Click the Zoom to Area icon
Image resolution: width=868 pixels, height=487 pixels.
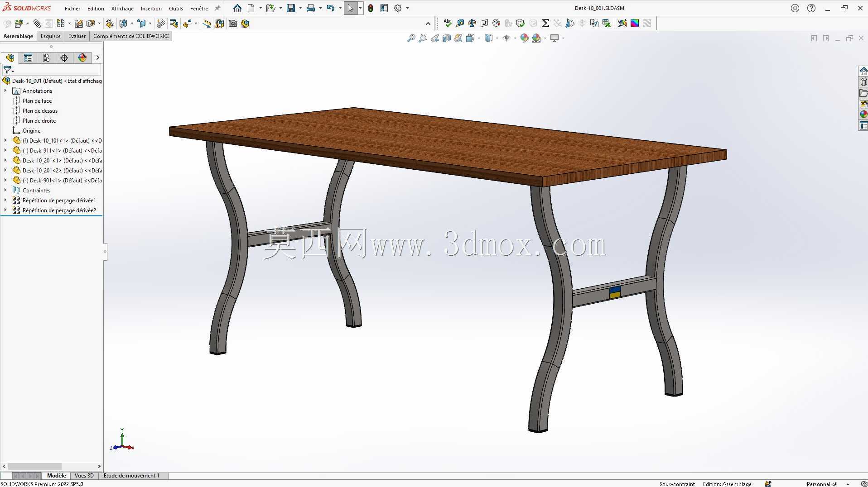(423, 38)
